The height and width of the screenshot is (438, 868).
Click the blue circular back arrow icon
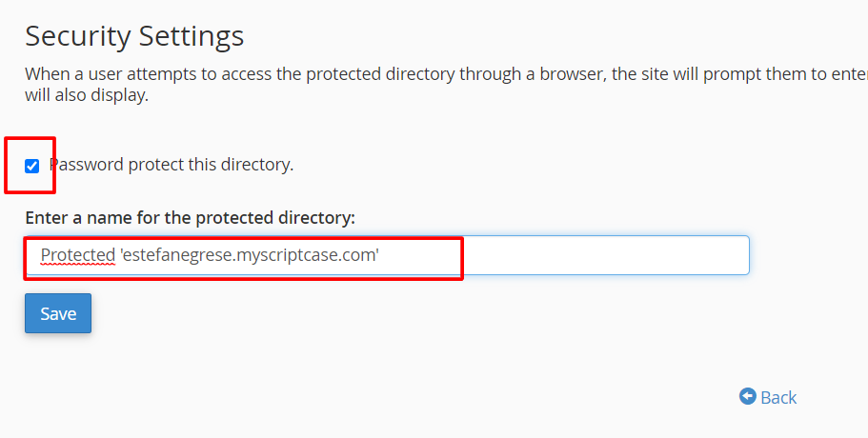tap(747, 396)
